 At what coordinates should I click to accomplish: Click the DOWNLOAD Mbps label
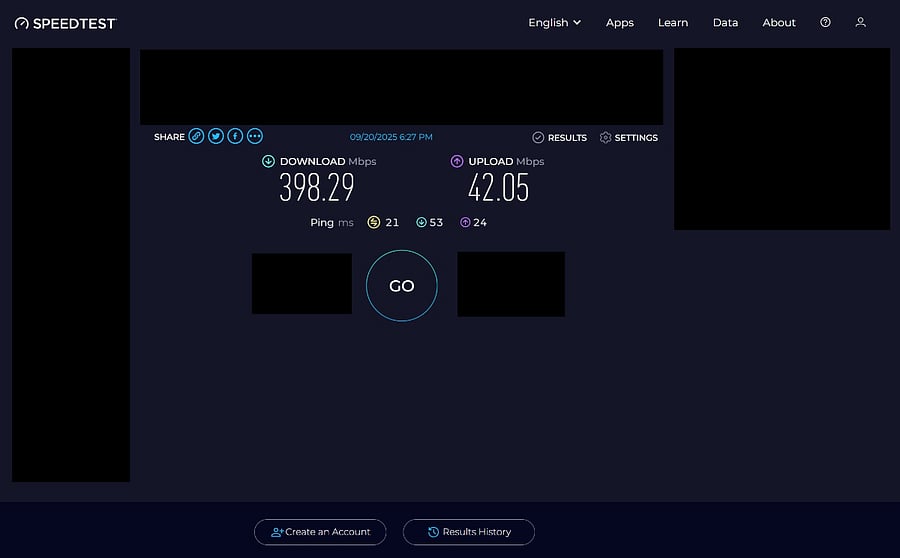pos(328,161)
